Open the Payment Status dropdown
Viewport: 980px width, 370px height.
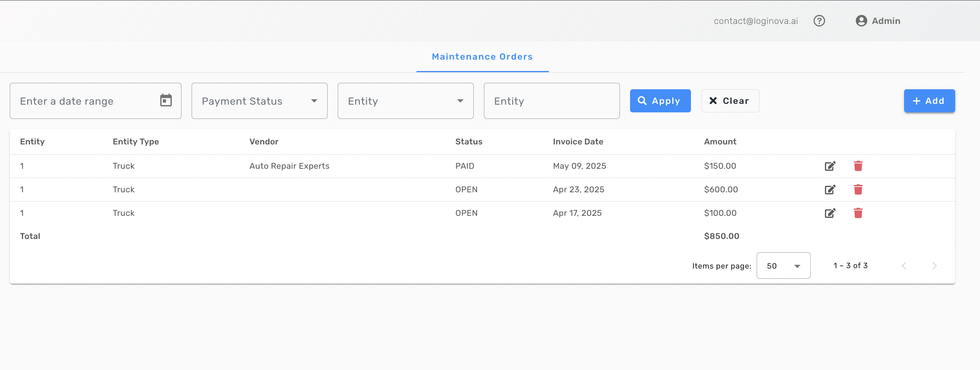tap(259, 101)
